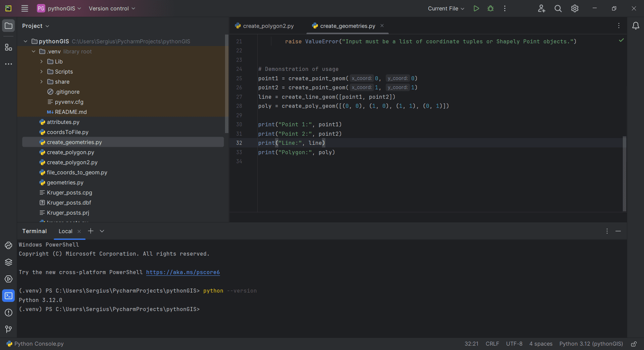Start debugging with the bug icon
The image size is (644, 350).
coord(490,8)
